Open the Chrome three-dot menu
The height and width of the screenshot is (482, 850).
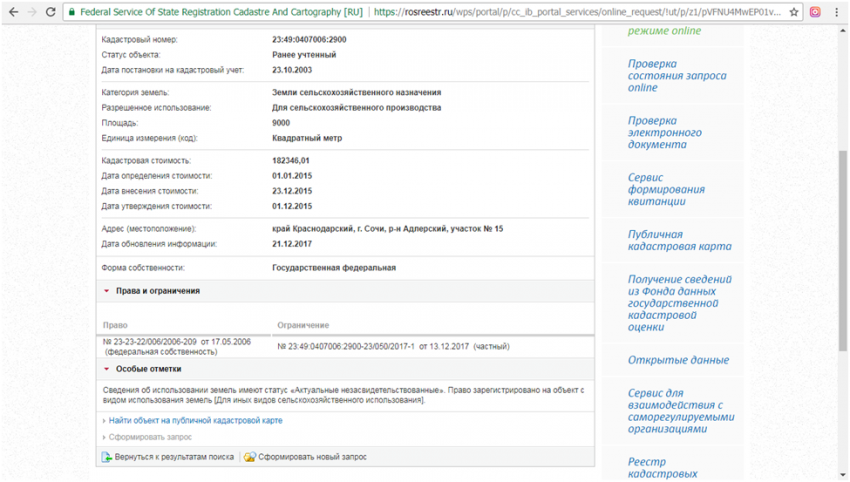[838, 12]
